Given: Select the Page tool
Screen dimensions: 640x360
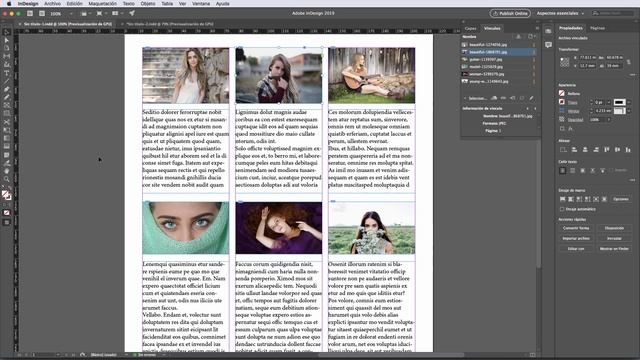Looking at the screenshot, I should point(6,48).
